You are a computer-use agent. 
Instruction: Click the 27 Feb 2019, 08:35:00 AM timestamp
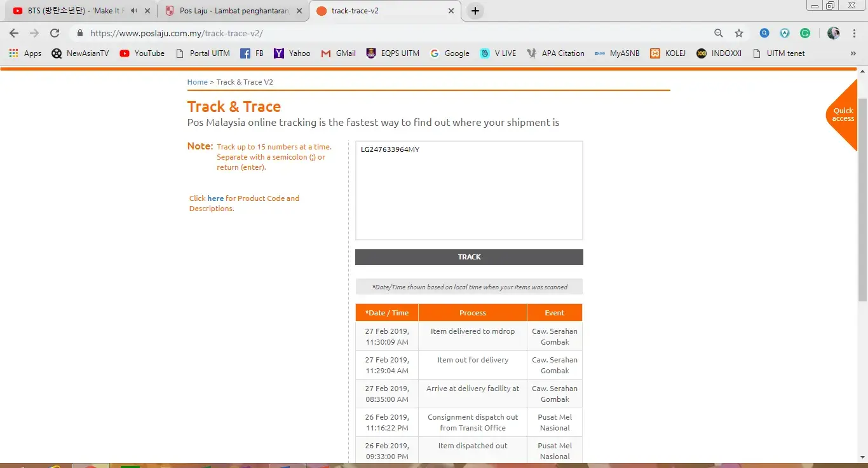click(x=387, y=394)
